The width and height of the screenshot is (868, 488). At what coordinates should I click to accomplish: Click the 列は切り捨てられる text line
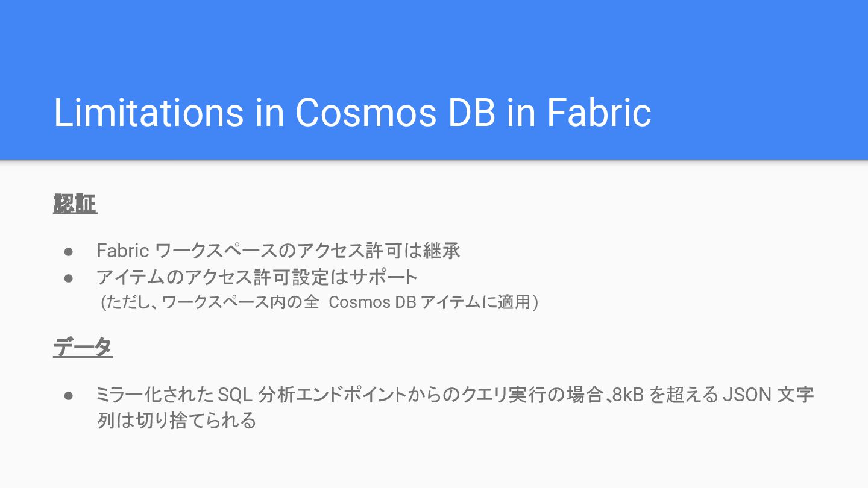(x=177, y=420)
